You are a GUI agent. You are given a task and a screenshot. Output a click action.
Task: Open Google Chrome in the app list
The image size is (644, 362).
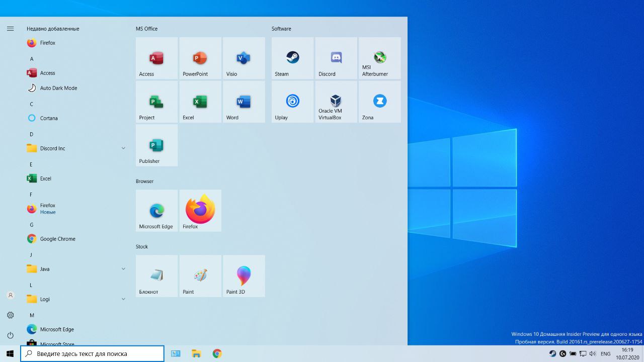[76, 239]
